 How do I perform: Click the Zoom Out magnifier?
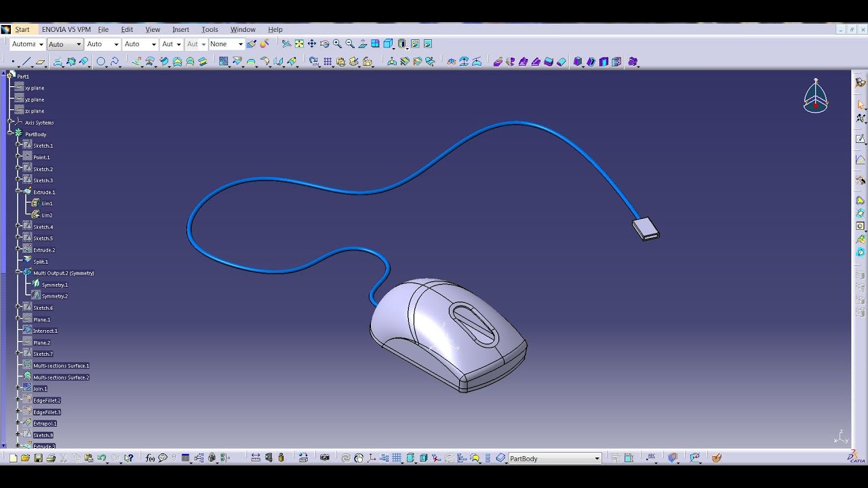tap(350, 43)
